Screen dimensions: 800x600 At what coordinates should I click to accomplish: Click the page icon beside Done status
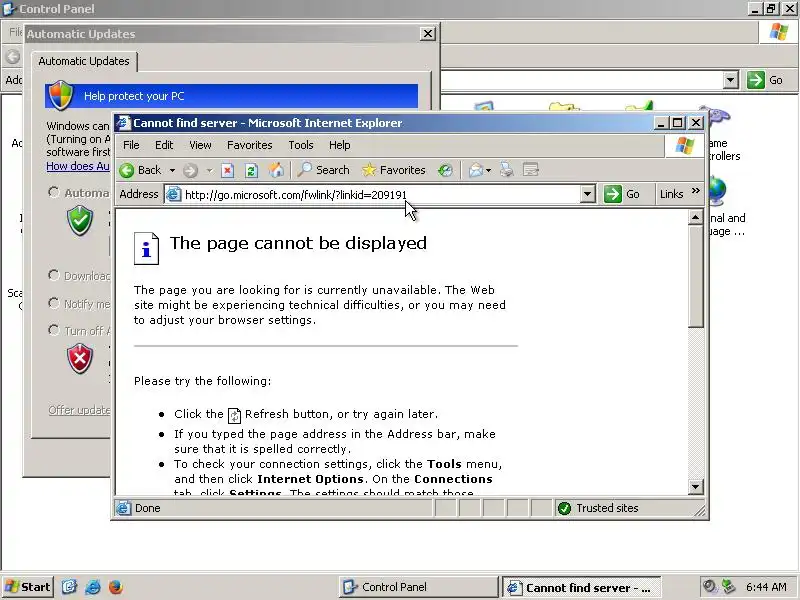123,508
